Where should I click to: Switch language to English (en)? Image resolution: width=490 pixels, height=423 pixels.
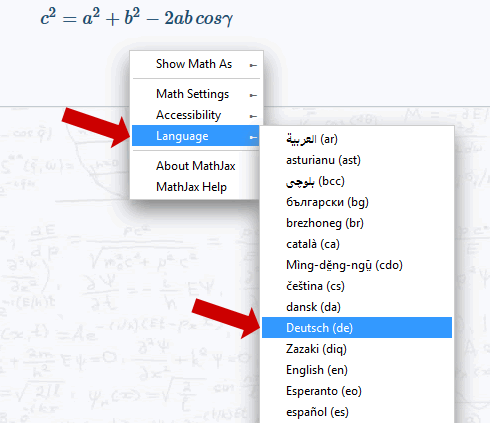coord(357,370)
